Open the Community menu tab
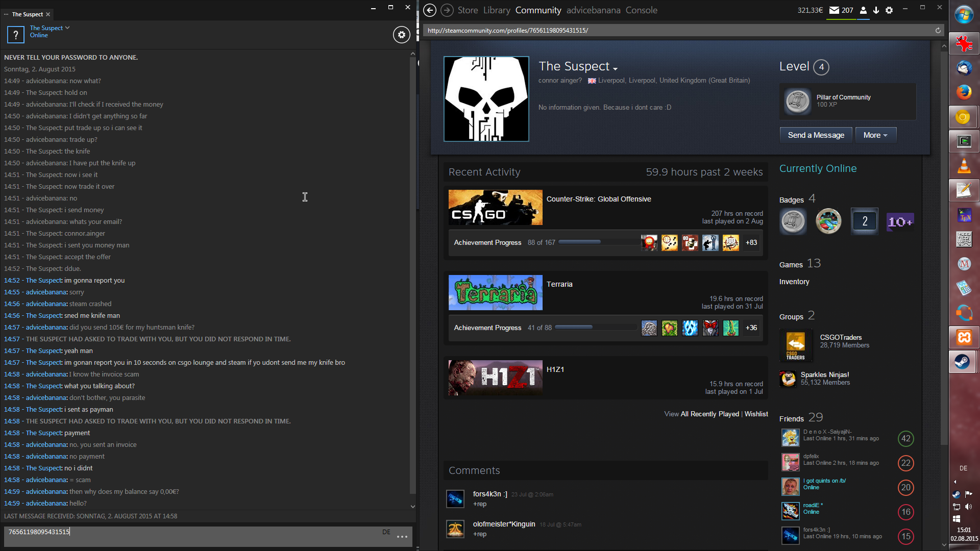The width and height of the screenshot is (980, 551). click(x=538, y=10)
